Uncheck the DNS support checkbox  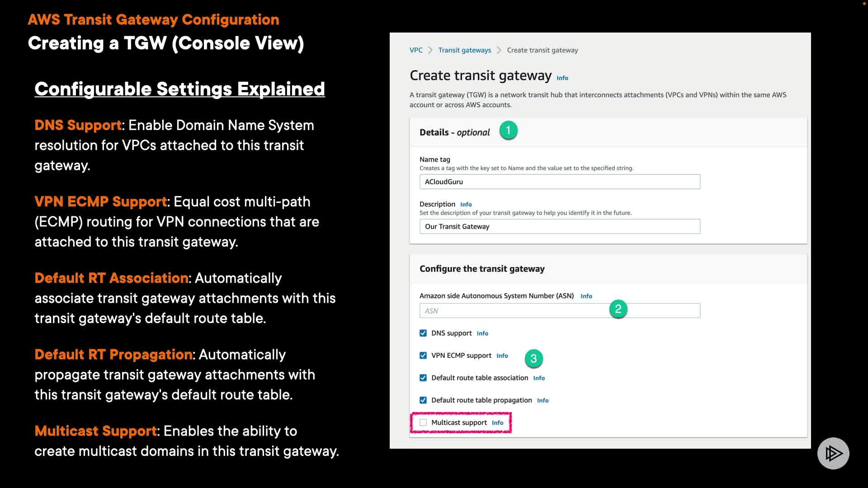pyautogui.click(x=423, y=333)
